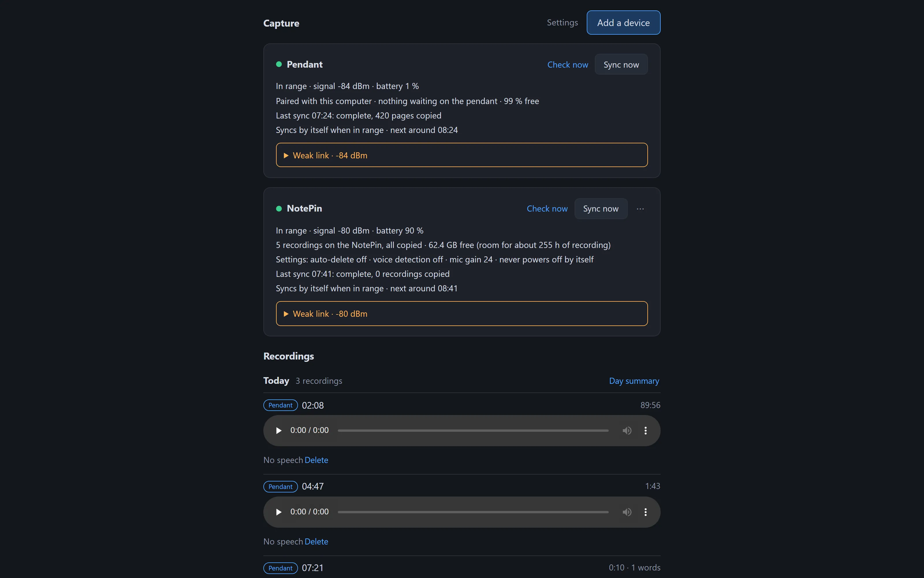Viewport: 924px width, 578px height.
Task: Click the NotePin device name
Action: (x=304, y=208)
